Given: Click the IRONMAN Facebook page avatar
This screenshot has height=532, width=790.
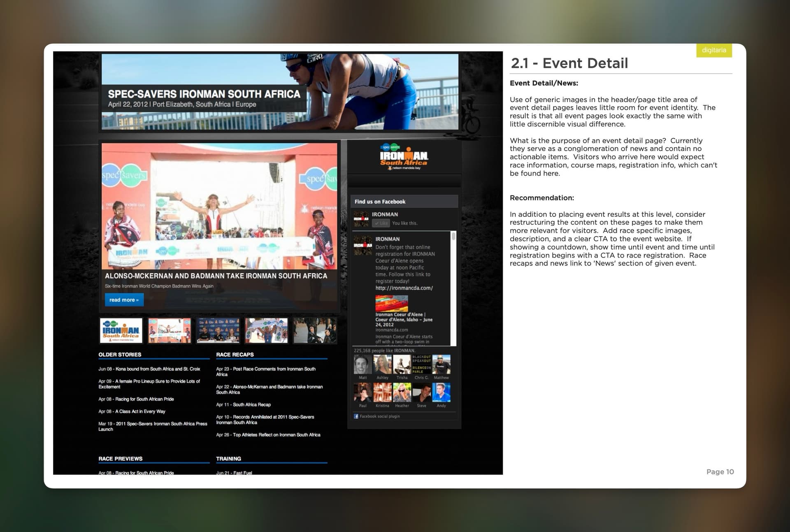Looking at the screenshot, I should click(x=361, y=219).
